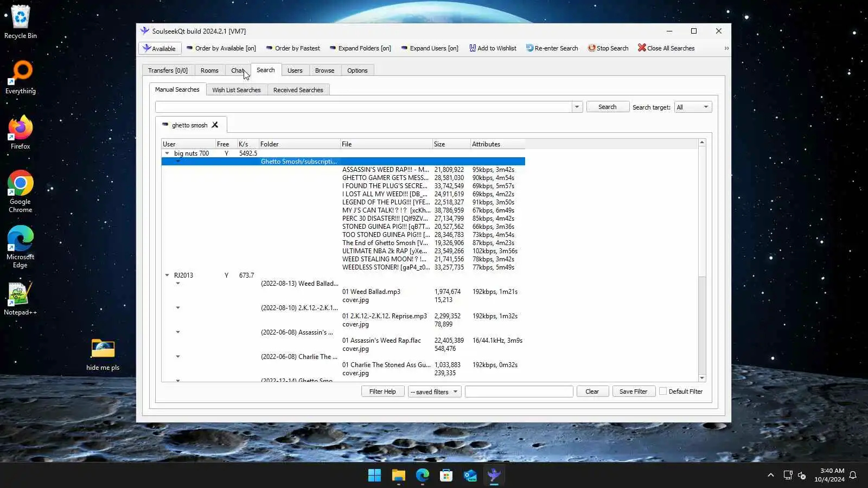The image size is (868, 488).
Task: Open the Recycle Bin desktop icon
Action: click(x=21, y=22)
